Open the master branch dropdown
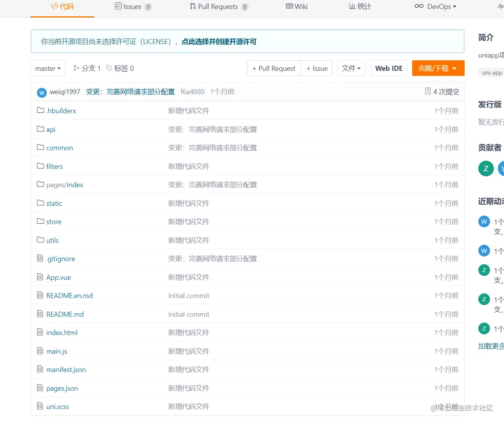 click(48, 68)
